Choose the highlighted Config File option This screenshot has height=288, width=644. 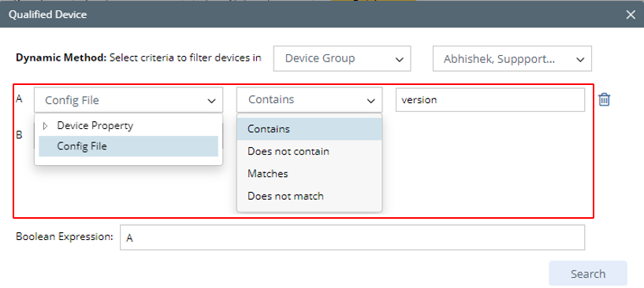pyautogui.click(x=128, y=146)
